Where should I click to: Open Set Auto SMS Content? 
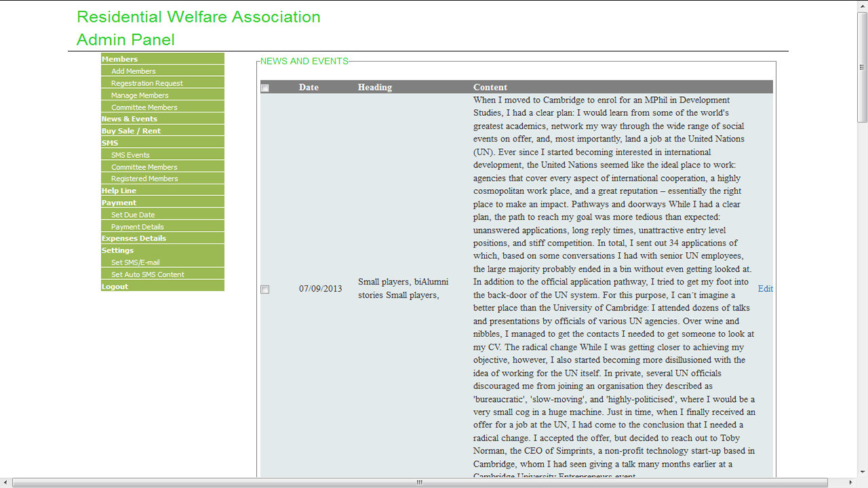click(163, 274)
